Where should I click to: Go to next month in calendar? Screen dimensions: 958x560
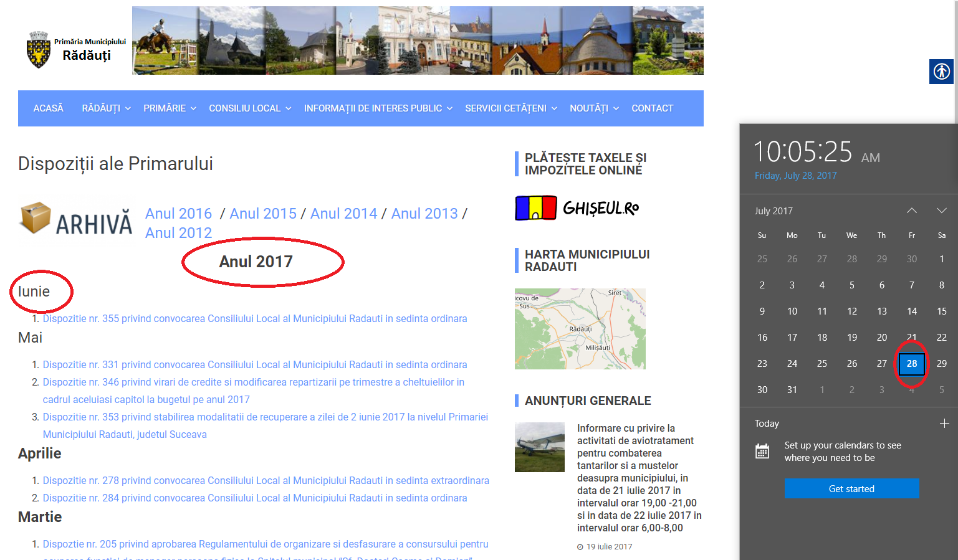tap(941, 211)
